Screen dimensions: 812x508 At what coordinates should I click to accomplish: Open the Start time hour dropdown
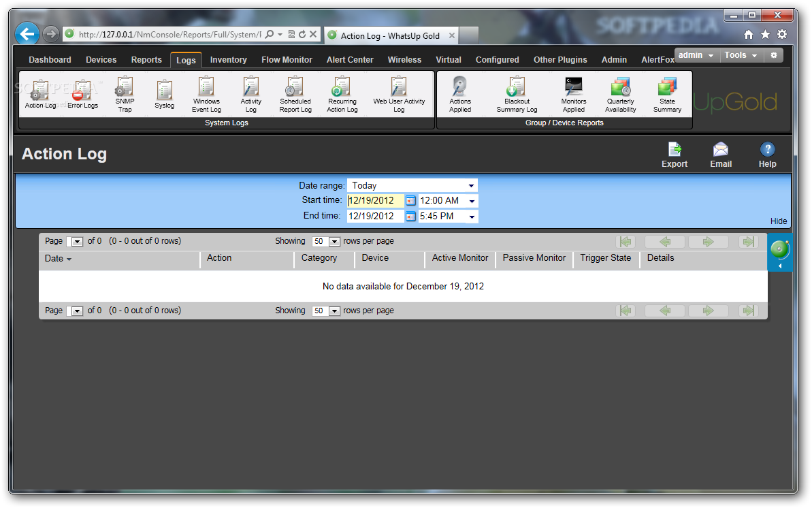(x=471, y=201)
